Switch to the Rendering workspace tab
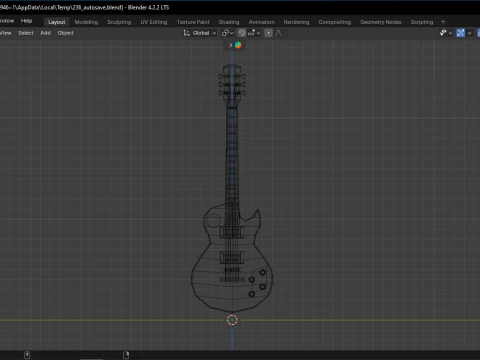Screen dimensions: 480x360 pos(296,22)
